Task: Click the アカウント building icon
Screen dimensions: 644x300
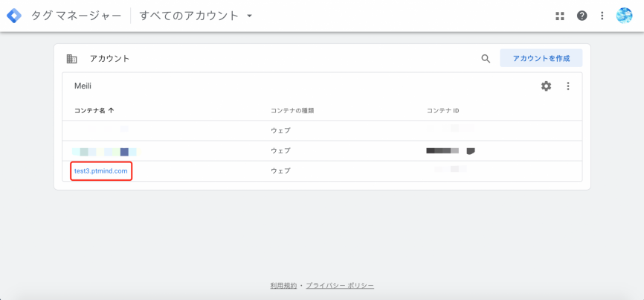Action: tap(71, 59)
